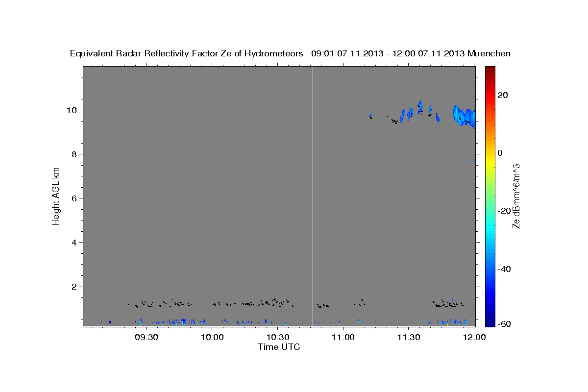The image size is (588, 392).
Task: Click the height axis label '10'
Action: [x=72, y=110]
